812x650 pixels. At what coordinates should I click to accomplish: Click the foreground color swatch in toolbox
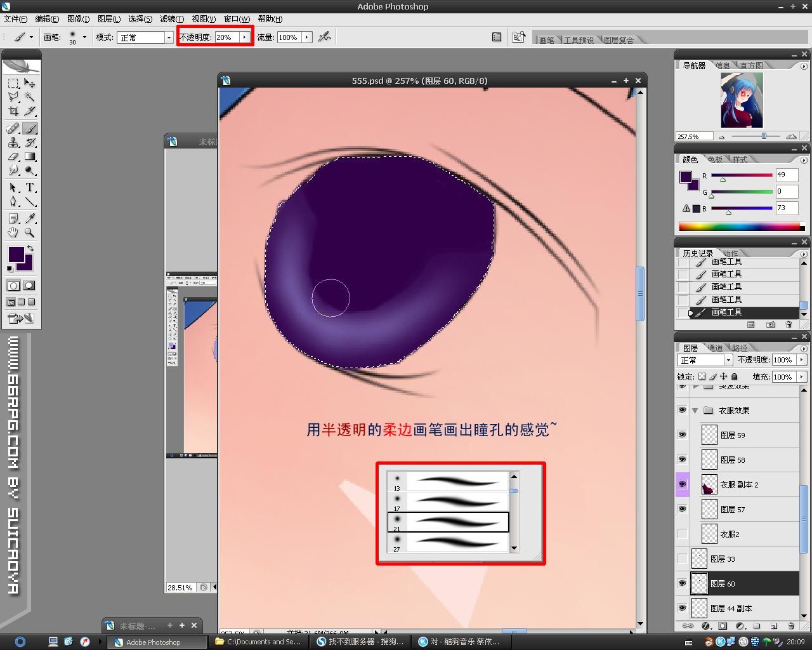coord(16,255)
